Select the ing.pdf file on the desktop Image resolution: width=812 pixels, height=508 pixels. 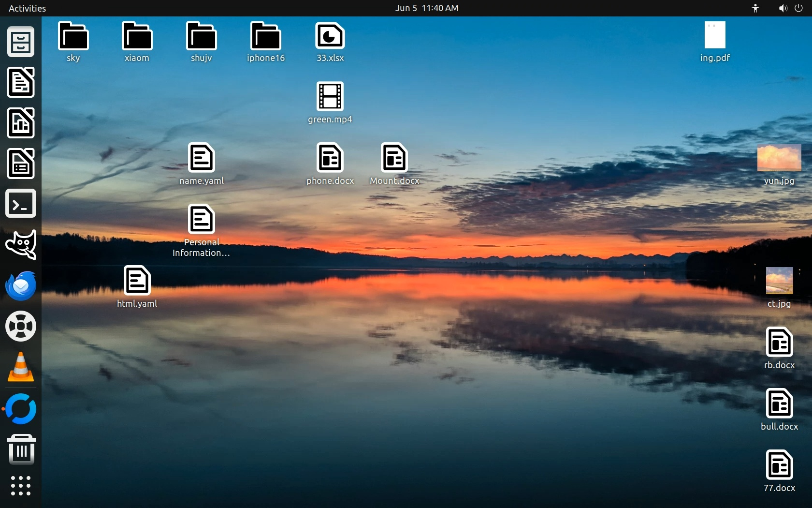tap(715, 35)
